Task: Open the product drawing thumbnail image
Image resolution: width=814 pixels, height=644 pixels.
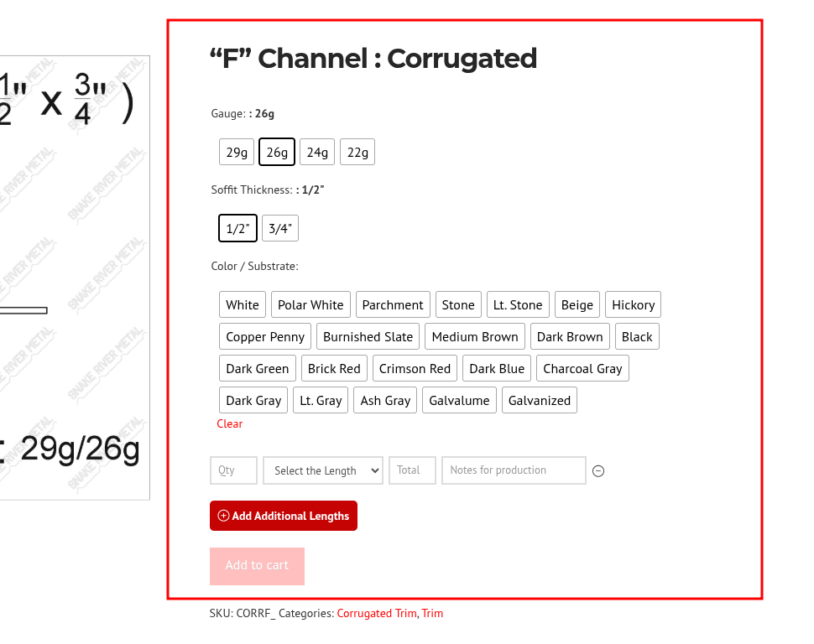Action: click(75, 278)
